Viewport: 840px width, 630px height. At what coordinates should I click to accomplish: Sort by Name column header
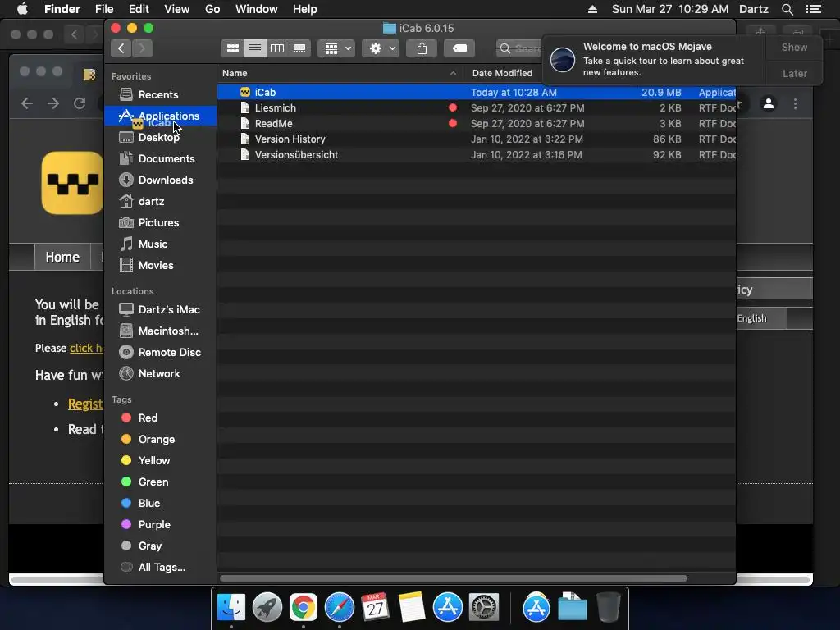pos(340,73)
